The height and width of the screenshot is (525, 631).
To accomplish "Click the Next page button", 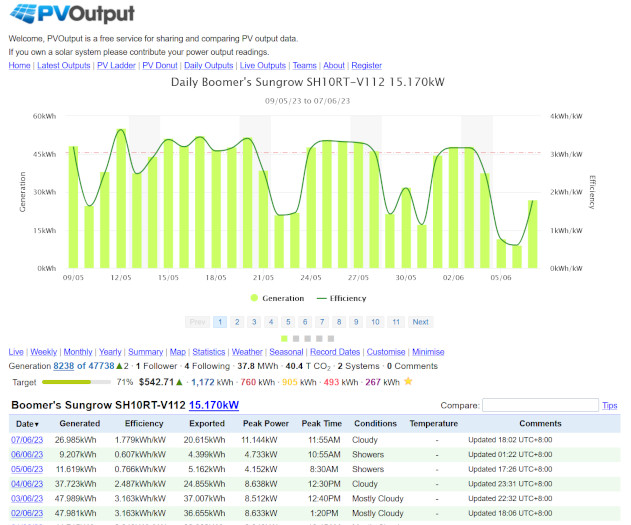I will 421,322.
